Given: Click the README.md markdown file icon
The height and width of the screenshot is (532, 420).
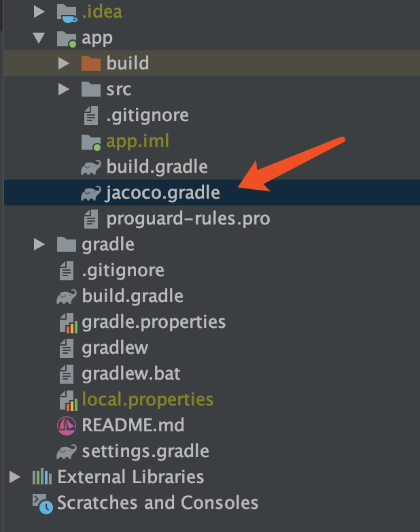Looking at the screenshot, I should [67, 426].
